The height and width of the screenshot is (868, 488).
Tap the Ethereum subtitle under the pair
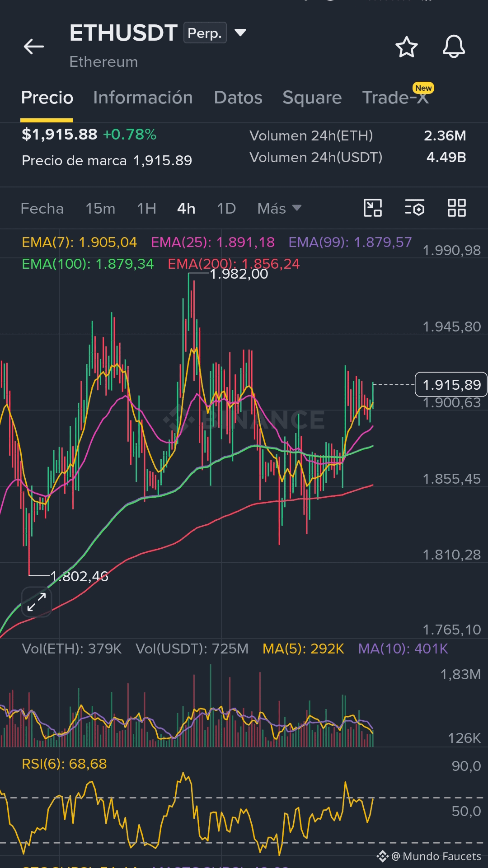(103, 62)
